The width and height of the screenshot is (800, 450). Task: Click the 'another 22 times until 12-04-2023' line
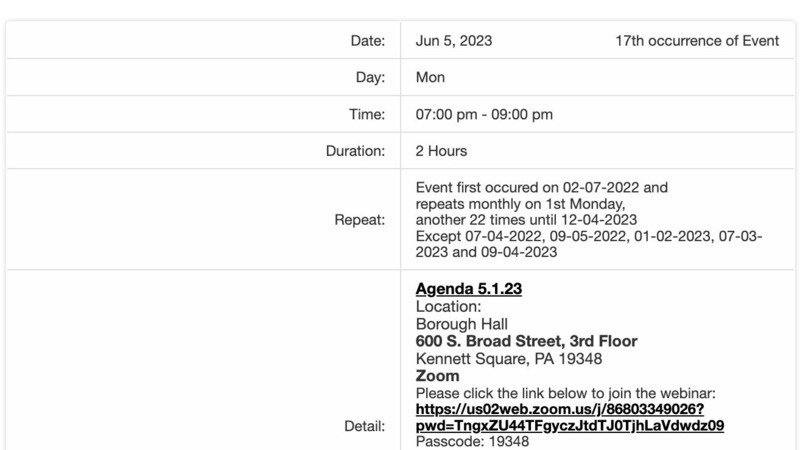coord(526,220)
